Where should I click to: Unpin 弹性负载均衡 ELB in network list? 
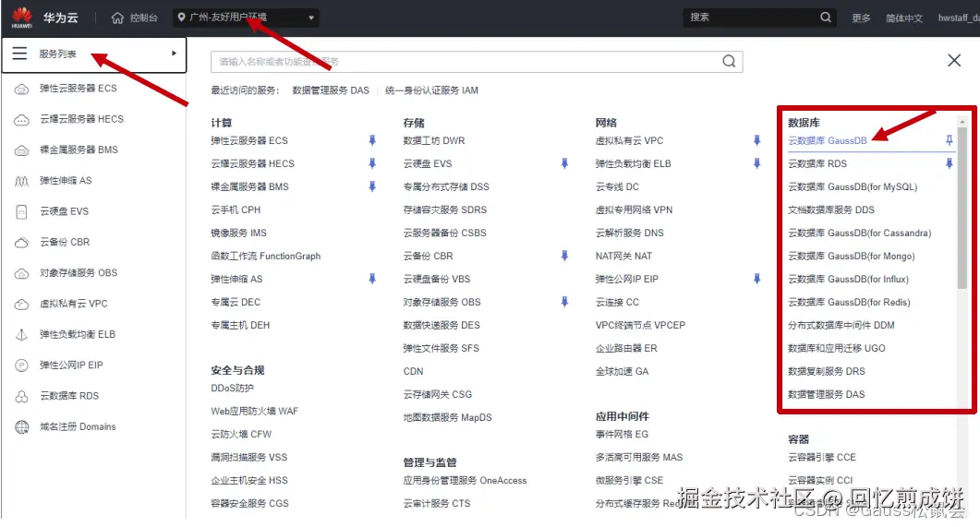tap(756, 163)
